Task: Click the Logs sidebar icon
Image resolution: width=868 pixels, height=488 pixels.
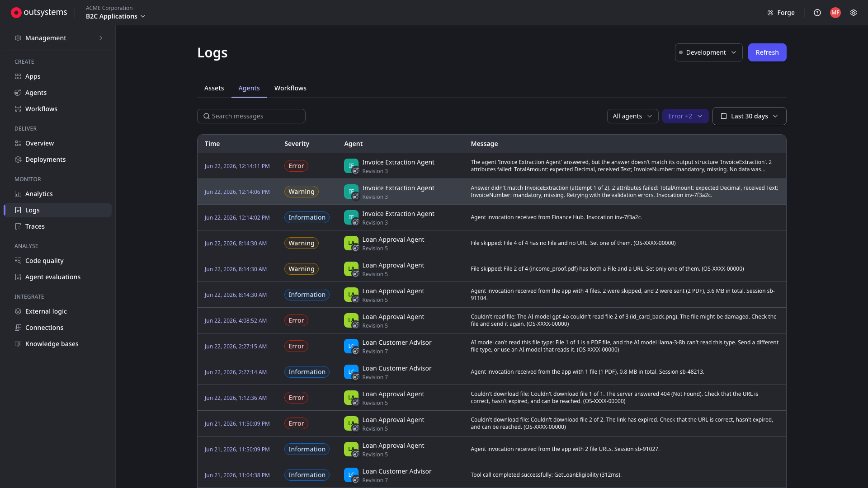Action: (18, 210)
